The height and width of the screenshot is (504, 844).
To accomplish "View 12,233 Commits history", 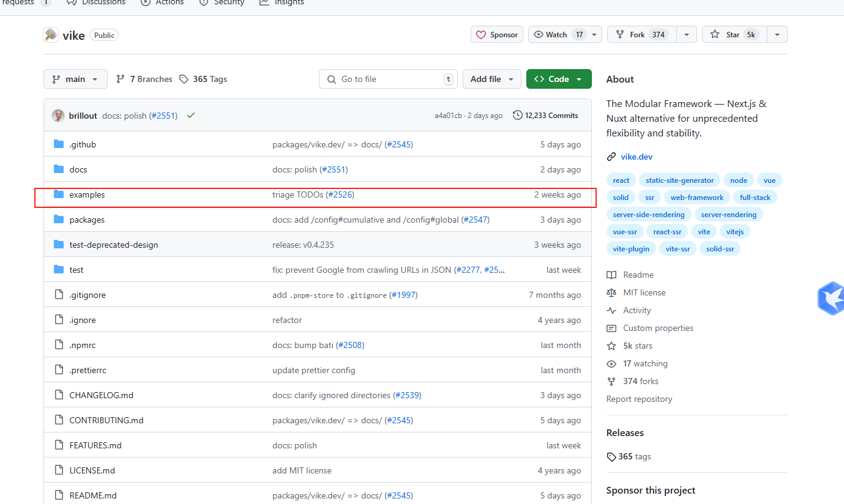I will pyautogui.click(x=545, y=115).
